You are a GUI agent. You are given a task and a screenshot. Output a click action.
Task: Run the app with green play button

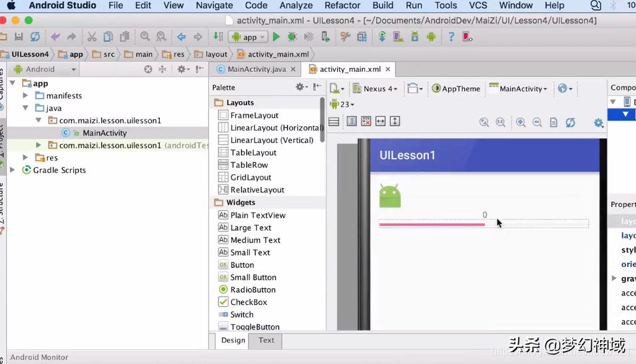pos(276,37)
